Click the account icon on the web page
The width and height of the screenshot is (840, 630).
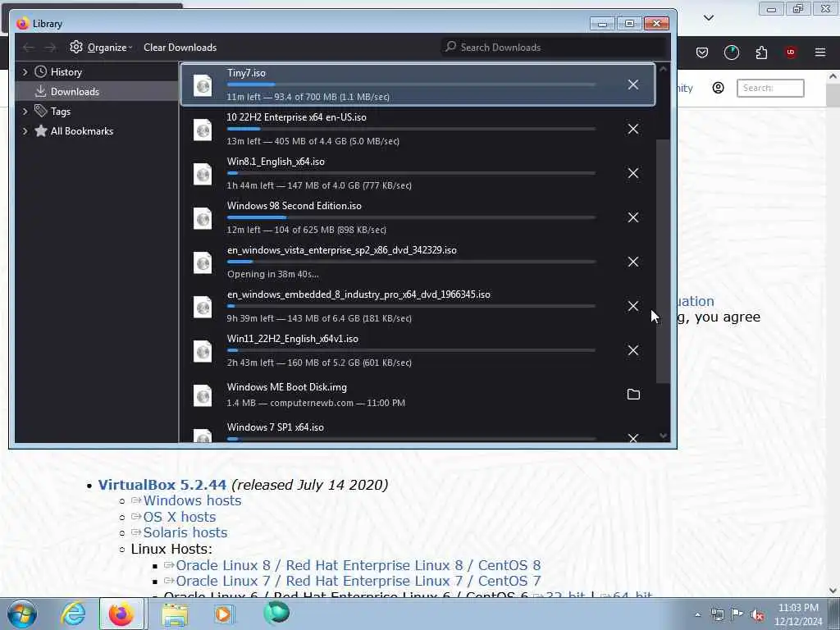tap(718, 88)
